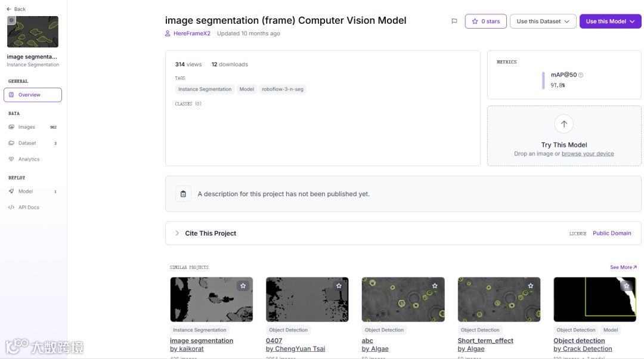Click the flag report icon
Screen dimensions: 644x359
pyautogui.click(x=454, y=21)
